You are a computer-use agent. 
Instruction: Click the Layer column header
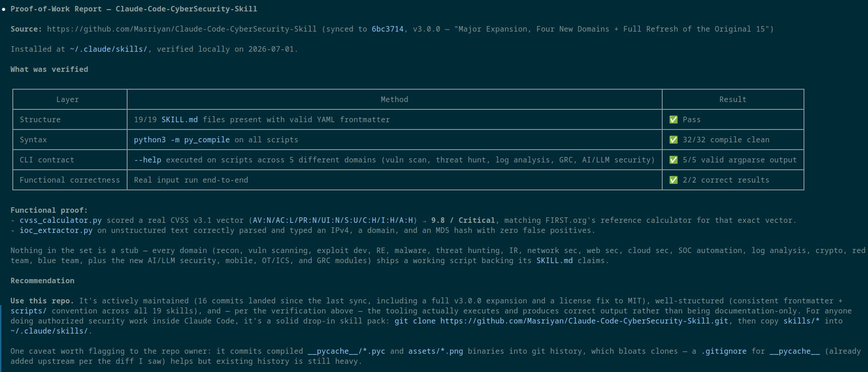(x=68, y=99)
